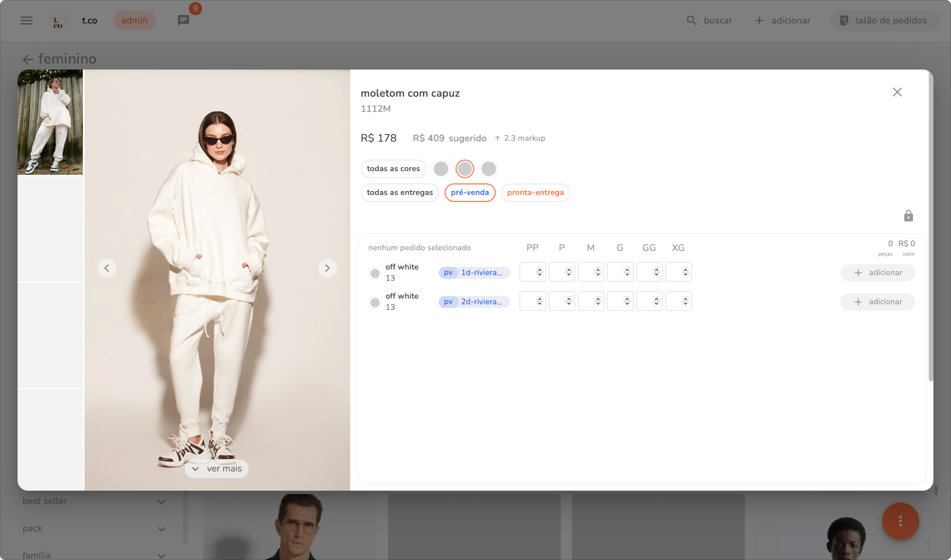The width and height of the screenshot is (951, 560).
Task: Select pronta-entrega delivery filter
Action: tap(535, 192)
